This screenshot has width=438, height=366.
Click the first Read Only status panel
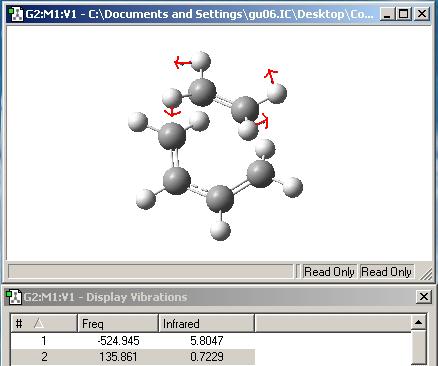(x=329, y=272)
